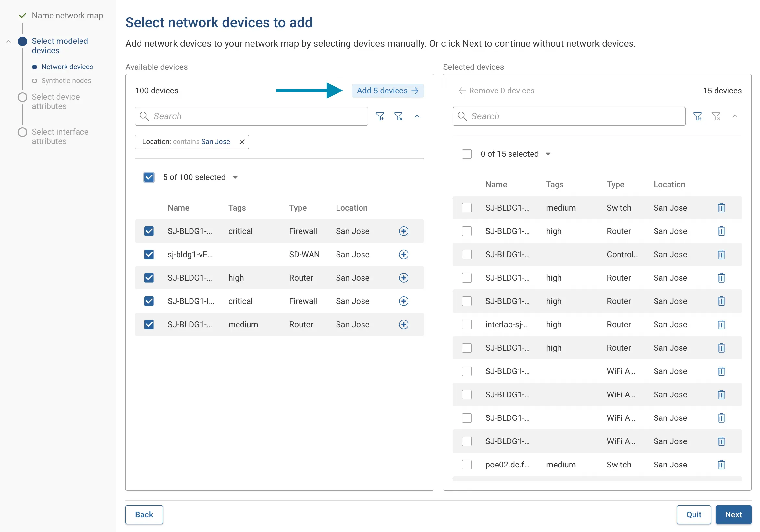Add the medium Router device with its plus icon
760x532 pixels.
pyautogui.click(x=403, y=325)
